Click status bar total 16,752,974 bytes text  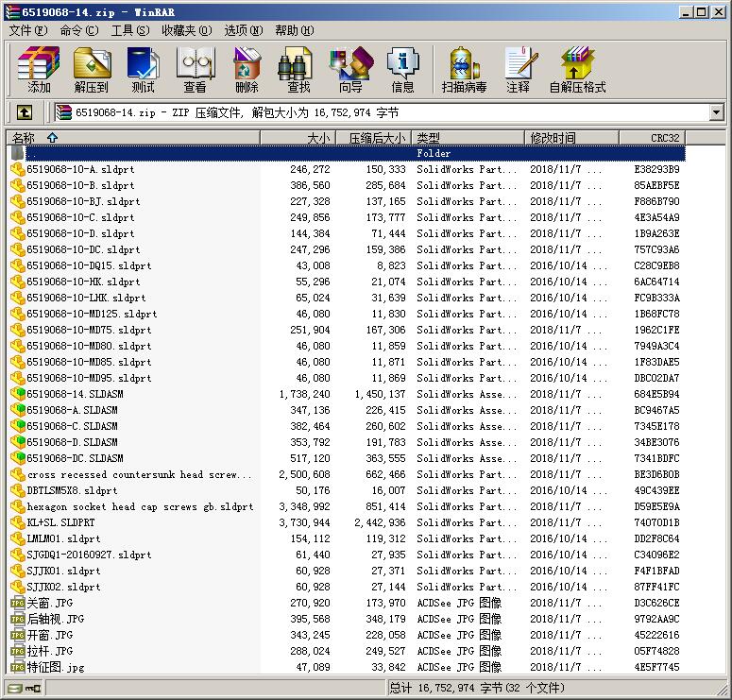[477, 688]
